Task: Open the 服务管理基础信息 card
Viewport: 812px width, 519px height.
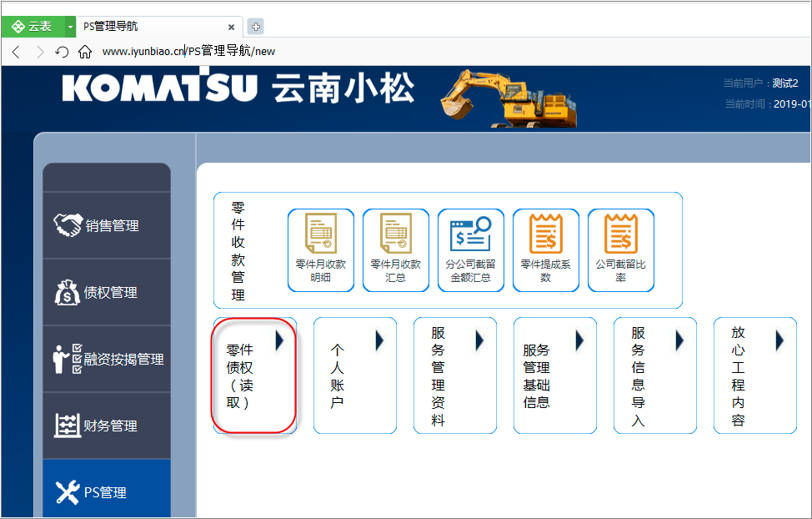Action: [x=554, y=375]
